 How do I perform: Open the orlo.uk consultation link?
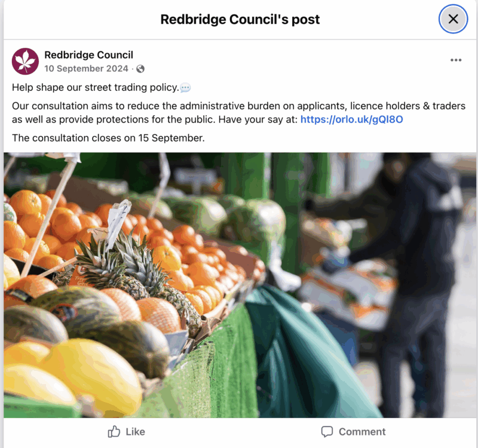[351, 119]
